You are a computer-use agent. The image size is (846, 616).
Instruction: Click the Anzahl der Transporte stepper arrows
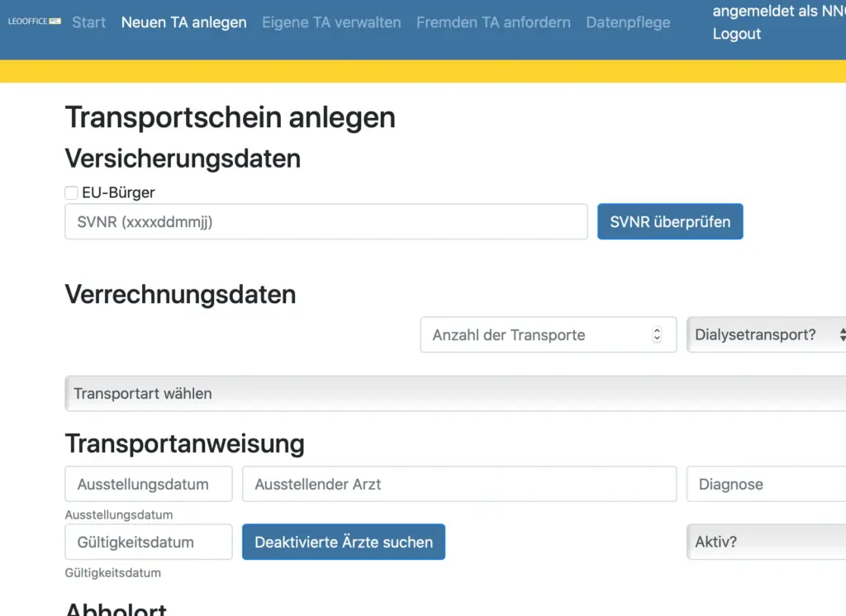657,334
